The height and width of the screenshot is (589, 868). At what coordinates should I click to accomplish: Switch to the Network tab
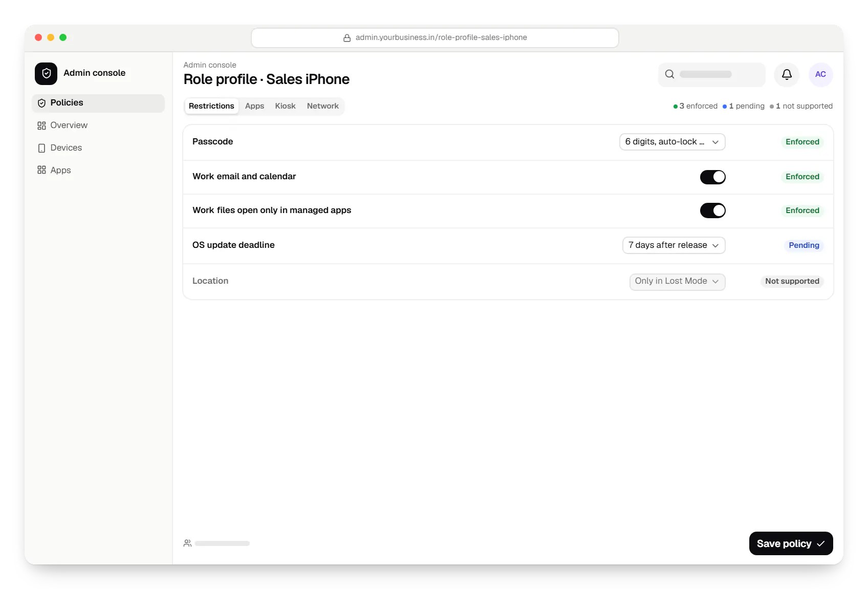click(323, 106)
